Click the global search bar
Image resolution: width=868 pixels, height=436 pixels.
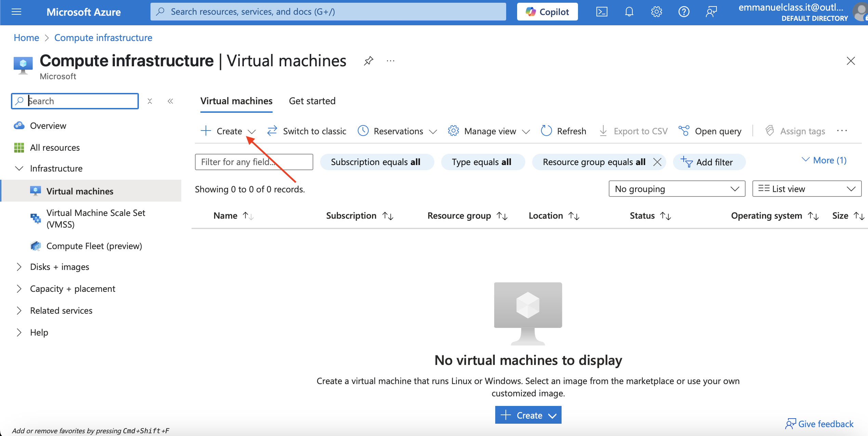(x=328, y=12)
